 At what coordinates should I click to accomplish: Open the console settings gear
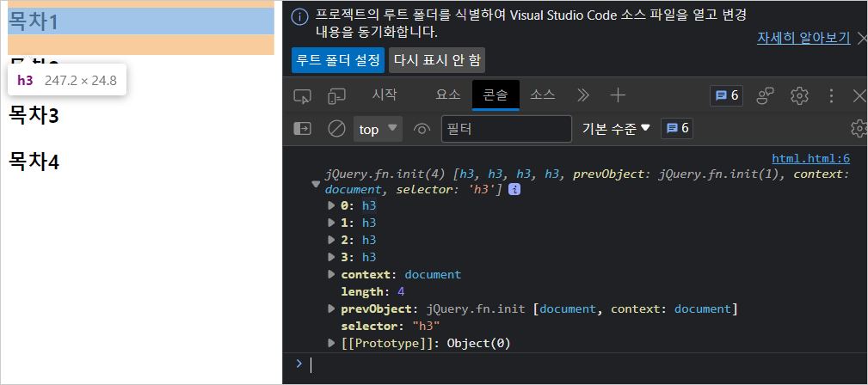[859, 128]
